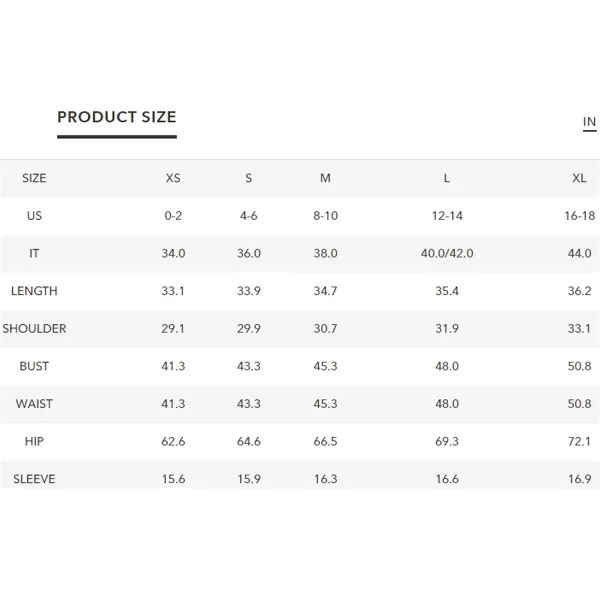Select the PRODUCT SIZE heading tab
Viewport: 600px width, 600px height.
[117, 117]
